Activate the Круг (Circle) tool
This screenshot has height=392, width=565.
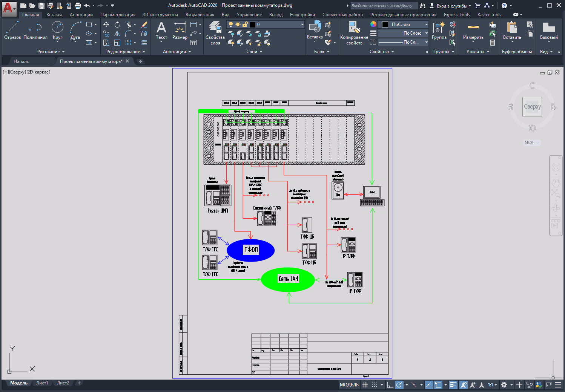57,30
